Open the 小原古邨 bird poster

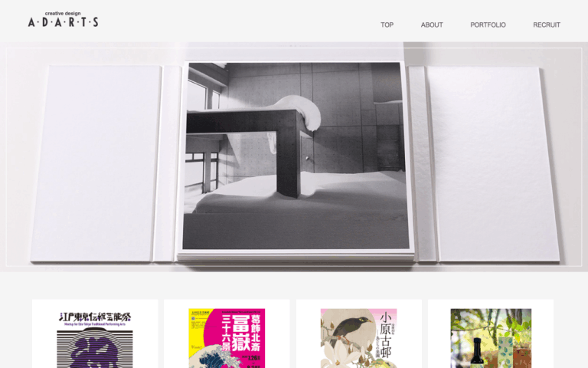(x=359, y=333)
